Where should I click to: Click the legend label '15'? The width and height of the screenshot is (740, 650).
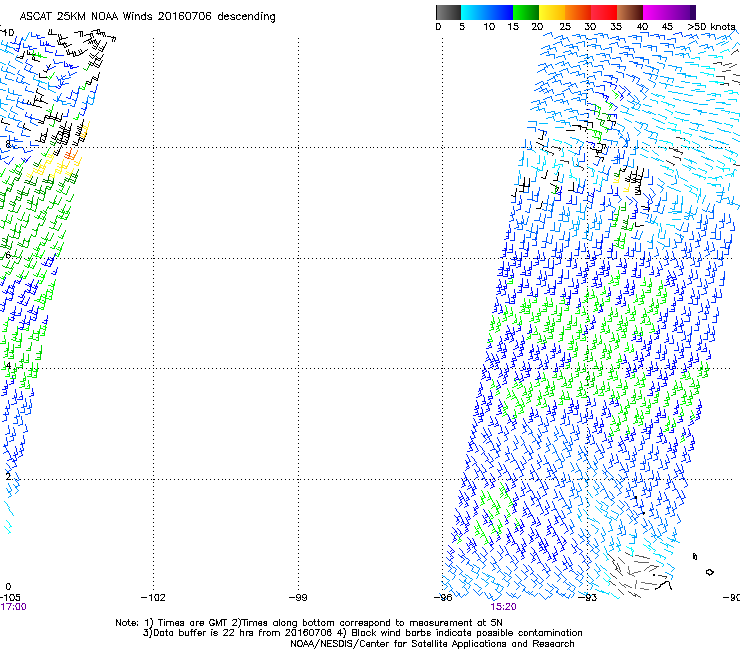point(513,27)
